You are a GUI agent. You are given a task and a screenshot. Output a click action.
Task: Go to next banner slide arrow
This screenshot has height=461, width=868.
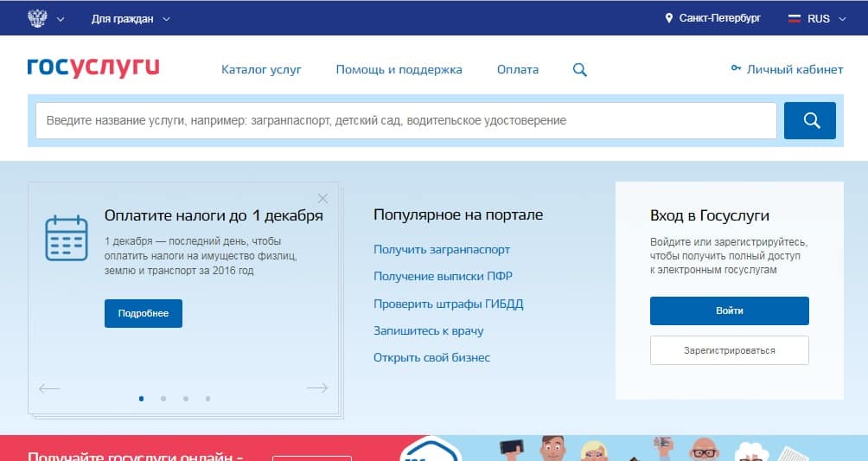point(317,388)
